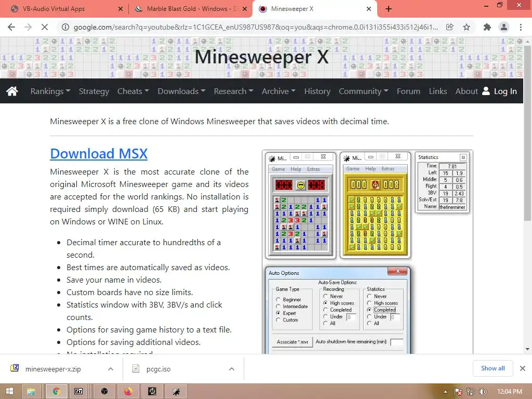Click the address bar URL field

[256, 27]
